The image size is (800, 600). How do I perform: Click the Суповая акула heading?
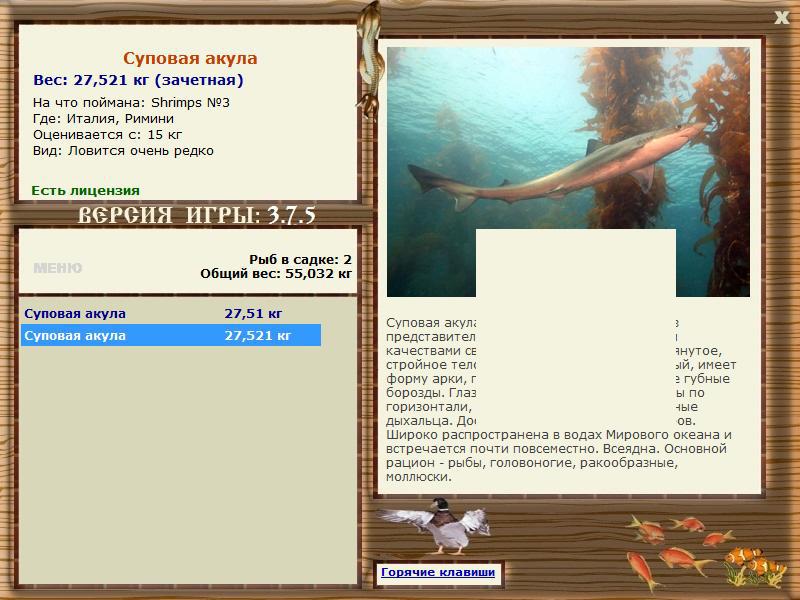(190, 59)
